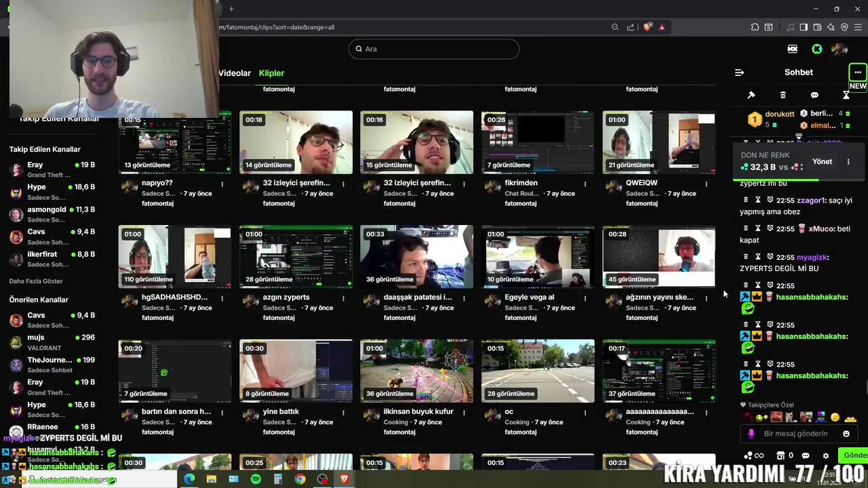Click the purple microphone icon

[751, 434]
